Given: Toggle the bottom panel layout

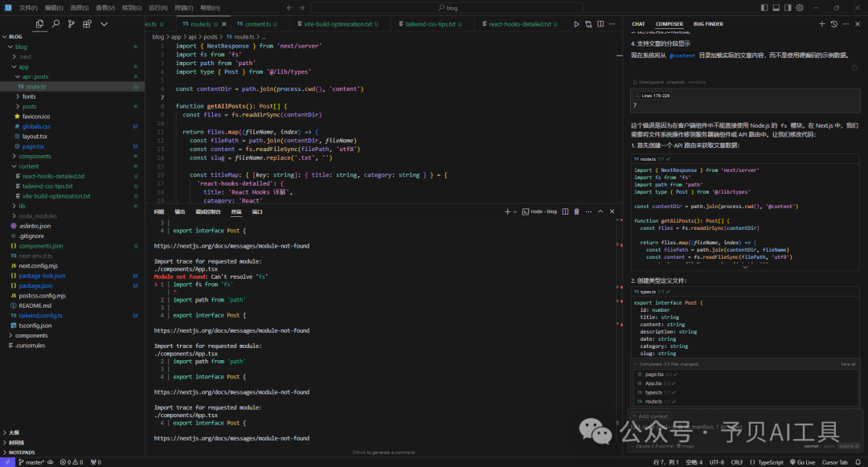Looking at the screenshot, I should point(776,8).
